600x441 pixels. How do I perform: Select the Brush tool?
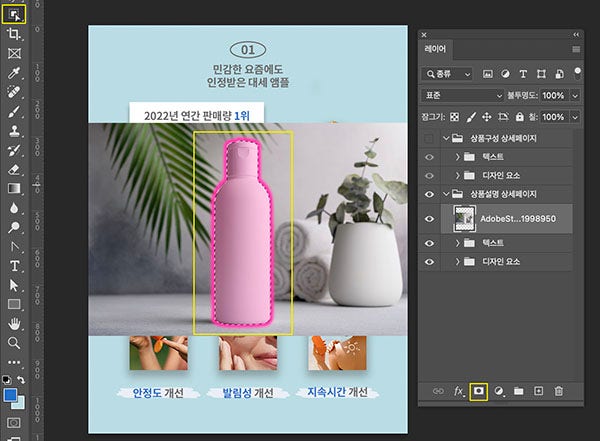click(14, 112)
